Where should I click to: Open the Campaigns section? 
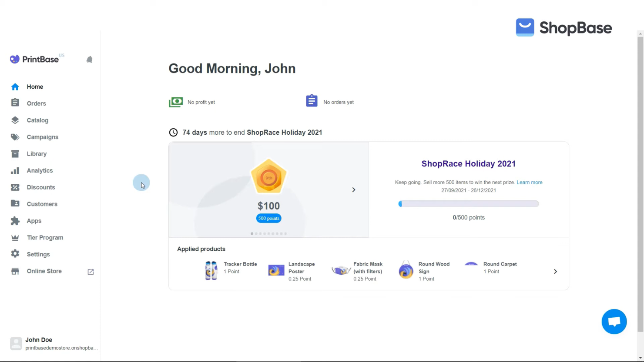[42, 137]
